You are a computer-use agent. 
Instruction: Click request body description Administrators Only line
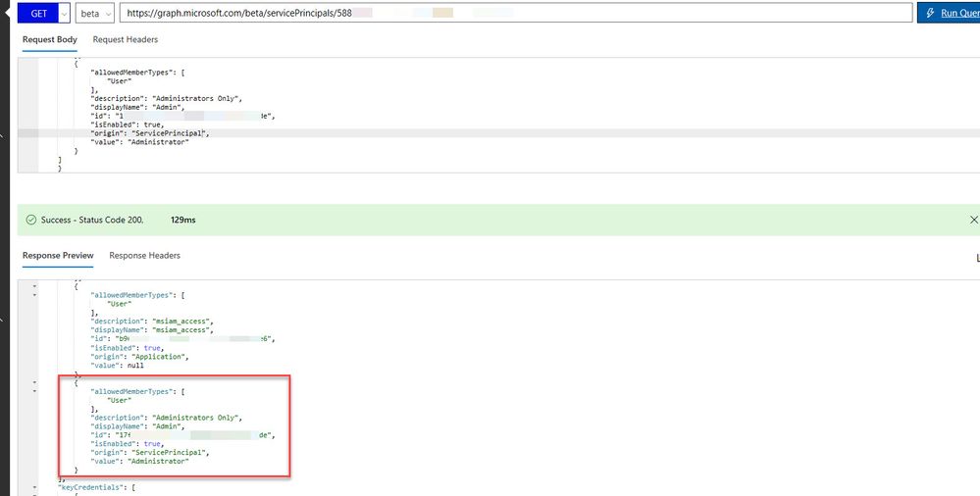pyautogui.click(x=166, y=98)
